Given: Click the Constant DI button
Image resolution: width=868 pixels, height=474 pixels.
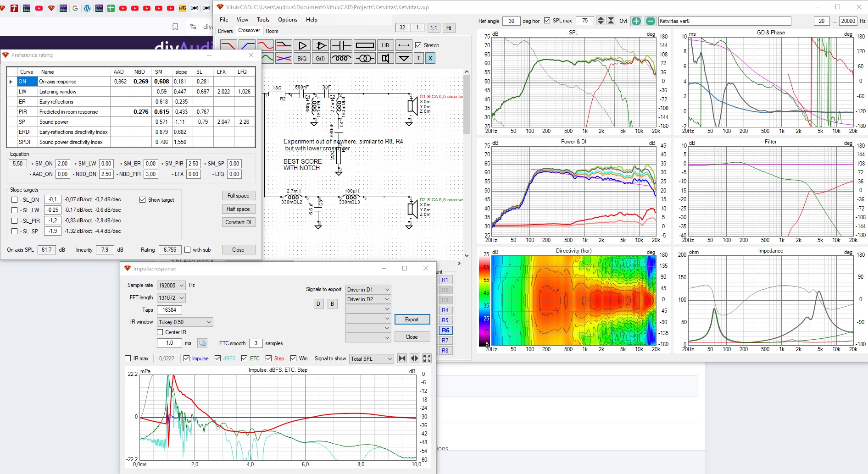Looking at the screenshot, I should point(239,222).
